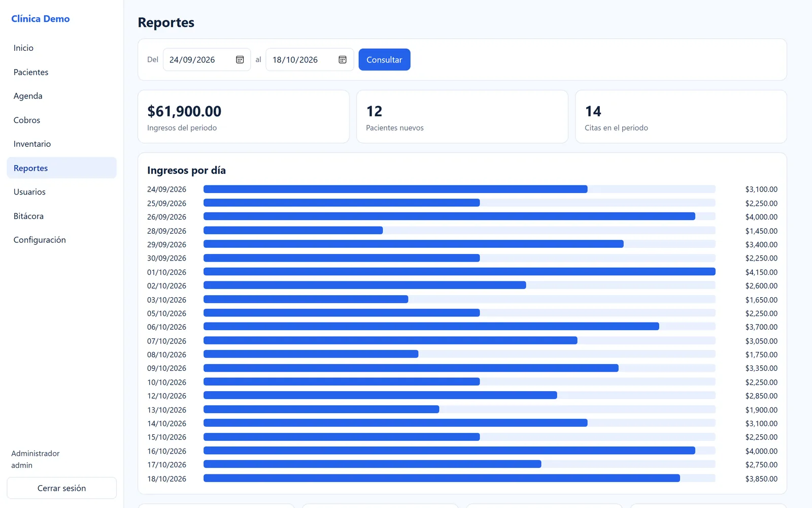Open the Cobros page
Viewport: 812px width, 508px height.
click(x=61, y=120)
